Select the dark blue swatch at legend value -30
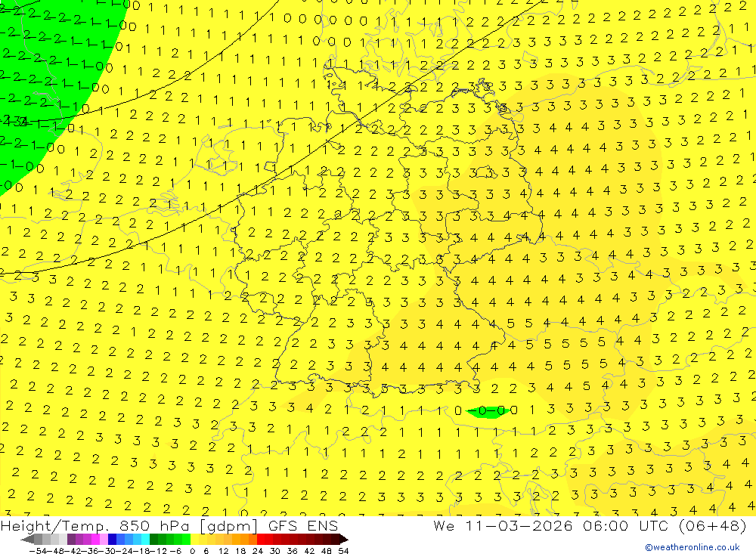Image resolution: width=756 pixels, height=554 pixels. 113,539
